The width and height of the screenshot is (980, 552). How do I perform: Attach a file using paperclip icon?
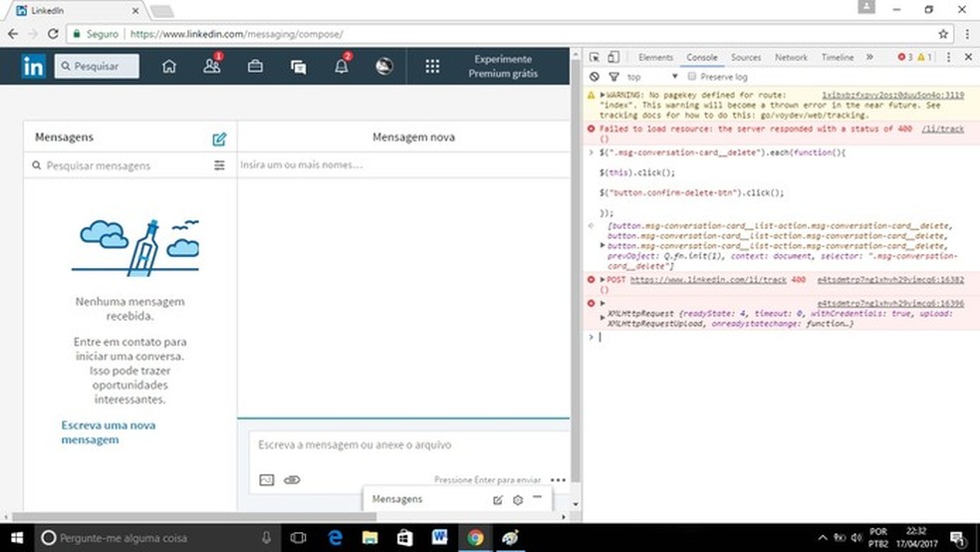click(x=292, y=479)
